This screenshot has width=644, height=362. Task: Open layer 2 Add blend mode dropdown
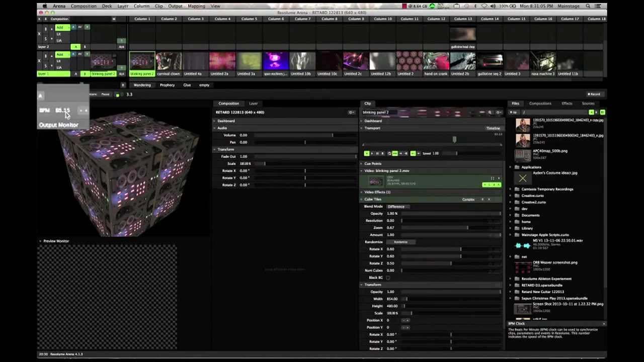[62, 27]
